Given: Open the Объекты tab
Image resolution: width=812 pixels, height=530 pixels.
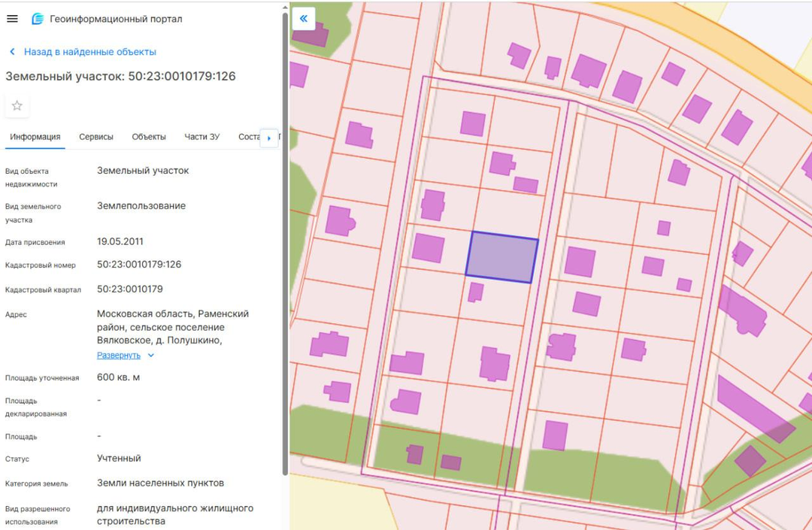Looking at the screenshot, I should tap(149, 137).
